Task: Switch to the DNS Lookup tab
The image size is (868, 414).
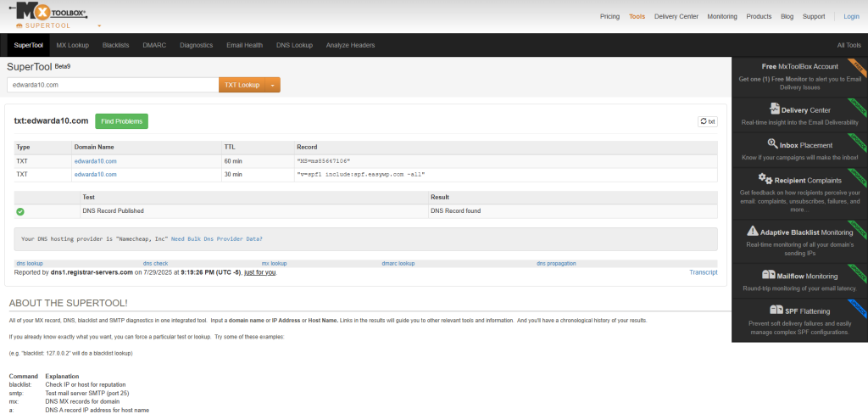Action: [294, 46]
